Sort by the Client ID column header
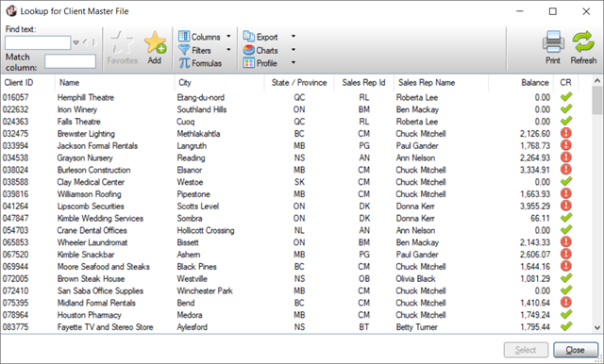 [x=27, y=82]
